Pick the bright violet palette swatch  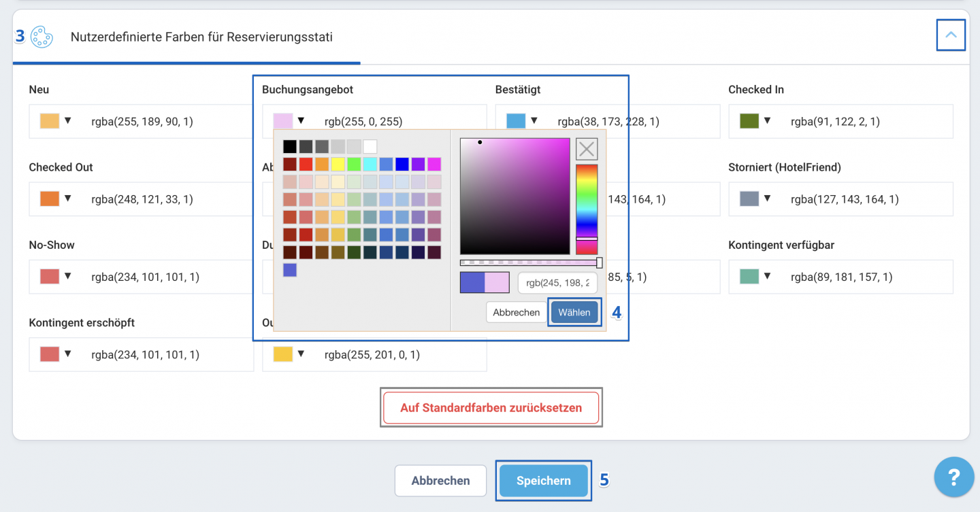pyautogui.click(x=418, y=165)
